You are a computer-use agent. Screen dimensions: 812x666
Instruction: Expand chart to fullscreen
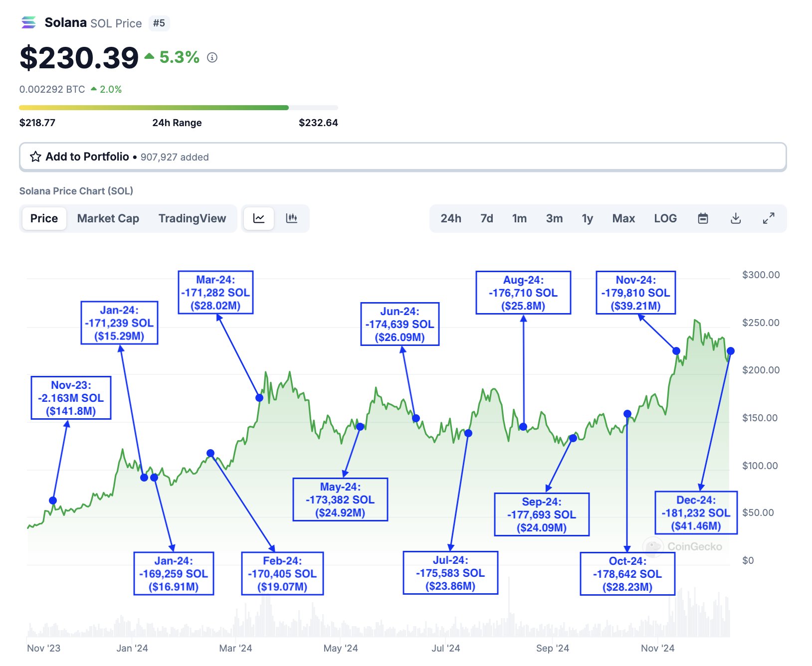(x=769, y=218)
